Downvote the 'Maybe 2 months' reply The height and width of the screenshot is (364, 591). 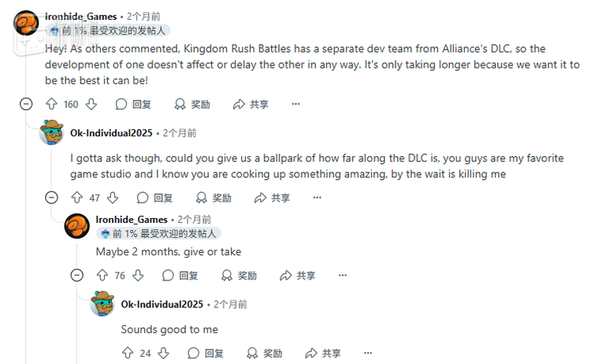pyautogui.click(x=138, y=276)
